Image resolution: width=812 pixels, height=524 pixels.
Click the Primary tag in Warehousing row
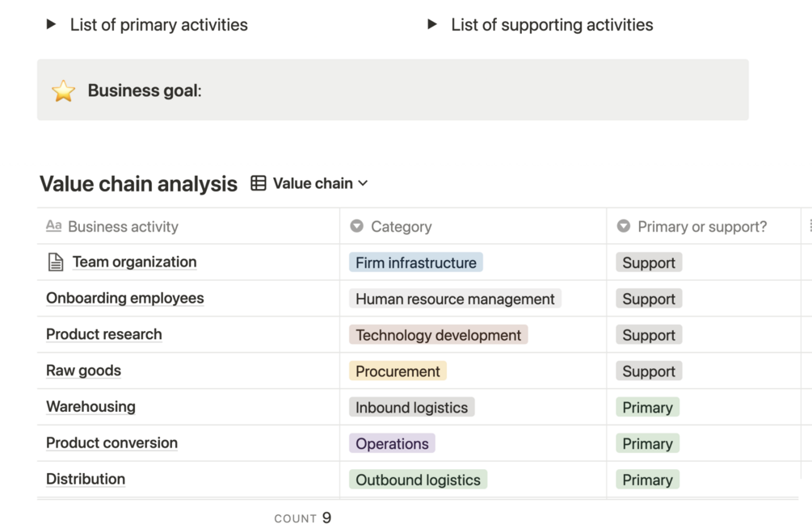tap(646, 408)
